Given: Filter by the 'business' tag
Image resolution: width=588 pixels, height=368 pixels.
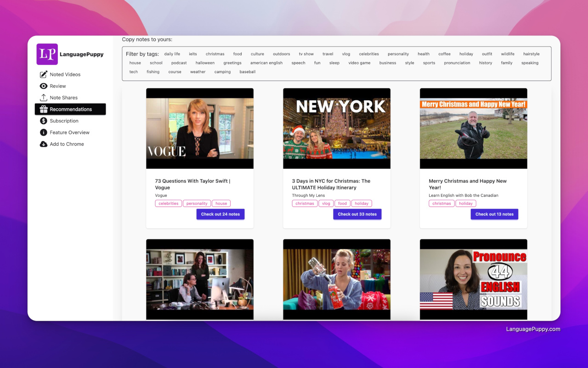Looking at the screenshot, I should [x=388, y=63].
